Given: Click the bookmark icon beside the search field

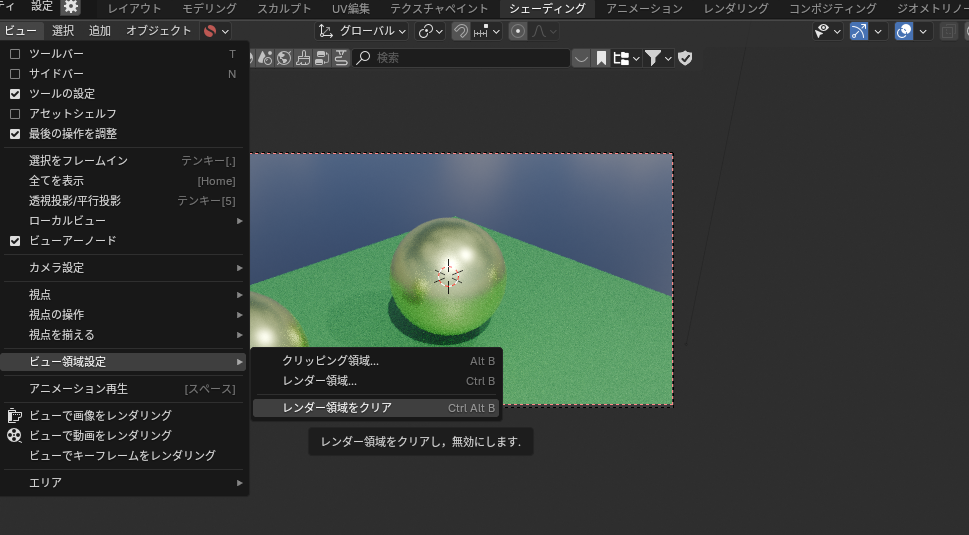Looking at the screenshot, I should tap(602, 58).
